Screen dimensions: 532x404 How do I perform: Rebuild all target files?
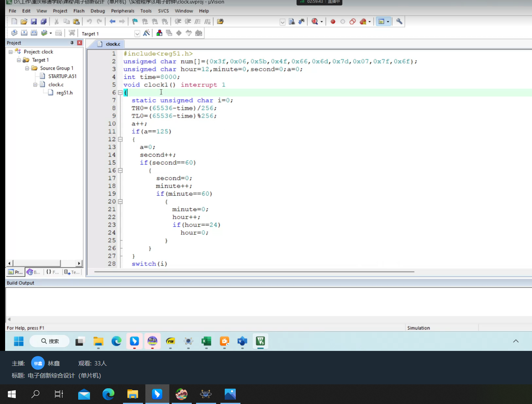point(34,33)
